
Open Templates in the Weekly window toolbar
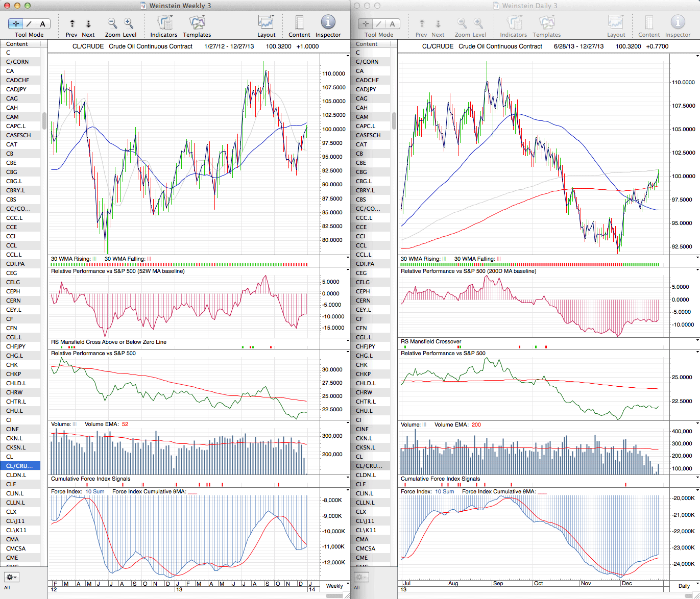pos(197,23)
